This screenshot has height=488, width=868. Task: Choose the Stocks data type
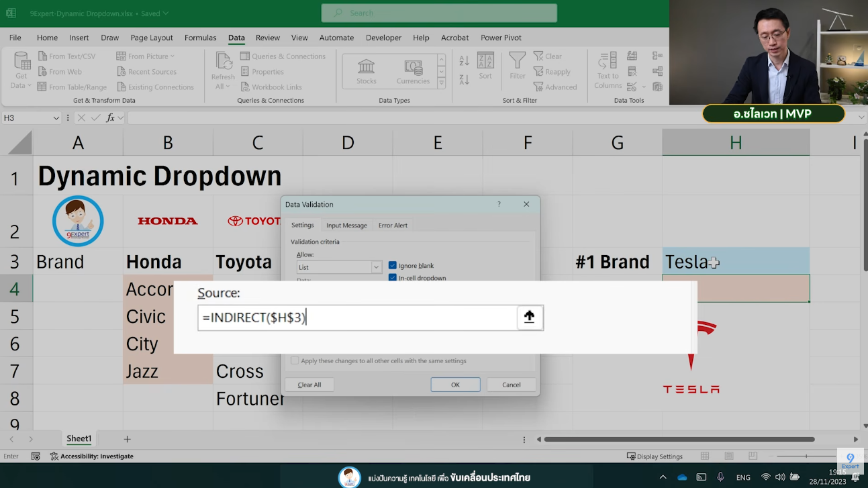point(367,71)
